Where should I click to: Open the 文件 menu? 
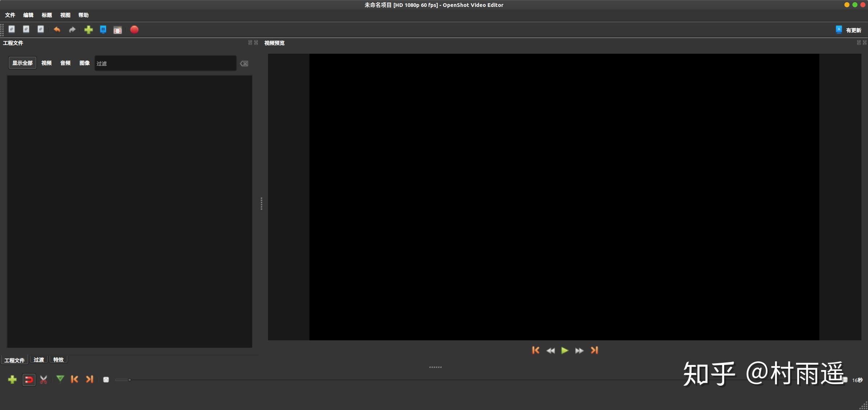pos(10,15)
